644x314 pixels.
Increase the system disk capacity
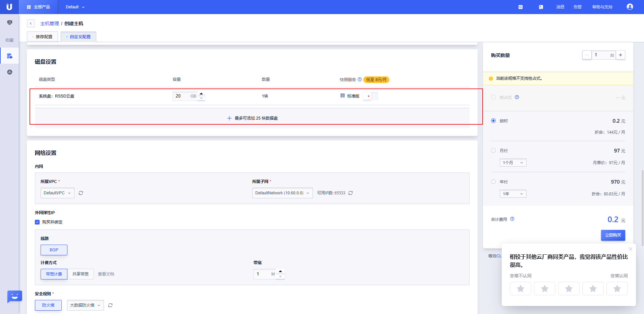click(x=201, y=94)
